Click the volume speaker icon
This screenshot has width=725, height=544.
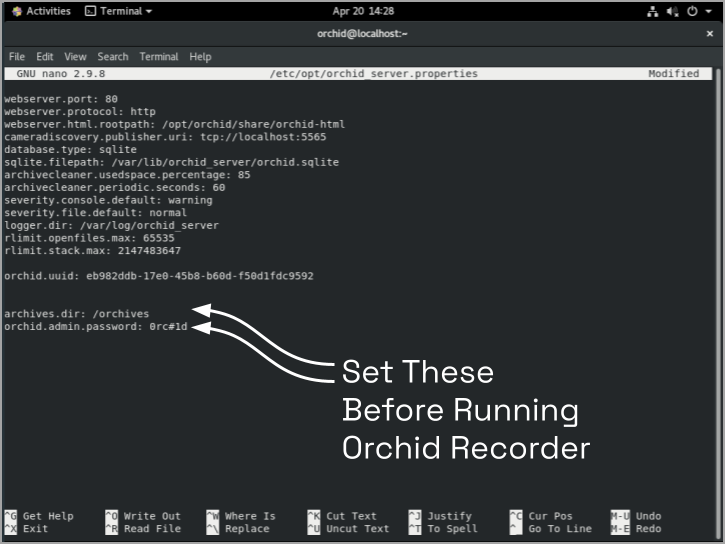coord(672,12)
